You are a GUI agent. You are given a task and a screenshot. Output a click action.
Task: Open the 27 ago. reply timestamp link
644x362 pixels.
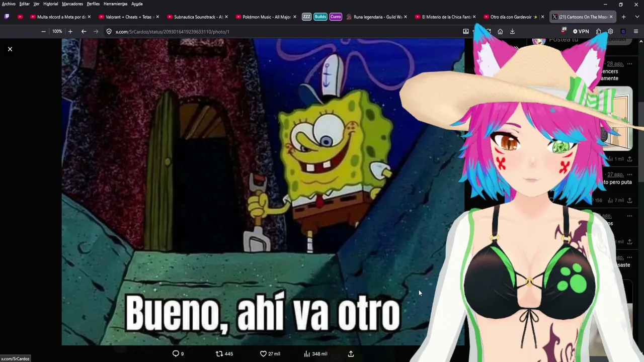coord(615,174)
